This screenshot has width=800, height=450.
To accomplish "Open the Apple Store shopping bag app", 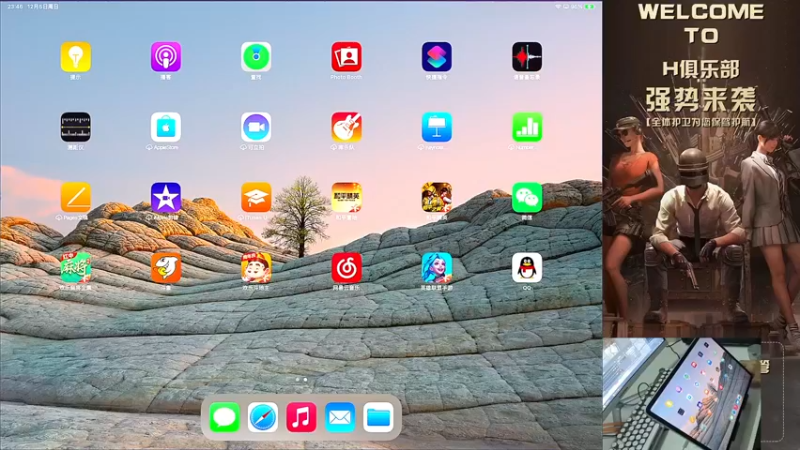I will (166, 127).
